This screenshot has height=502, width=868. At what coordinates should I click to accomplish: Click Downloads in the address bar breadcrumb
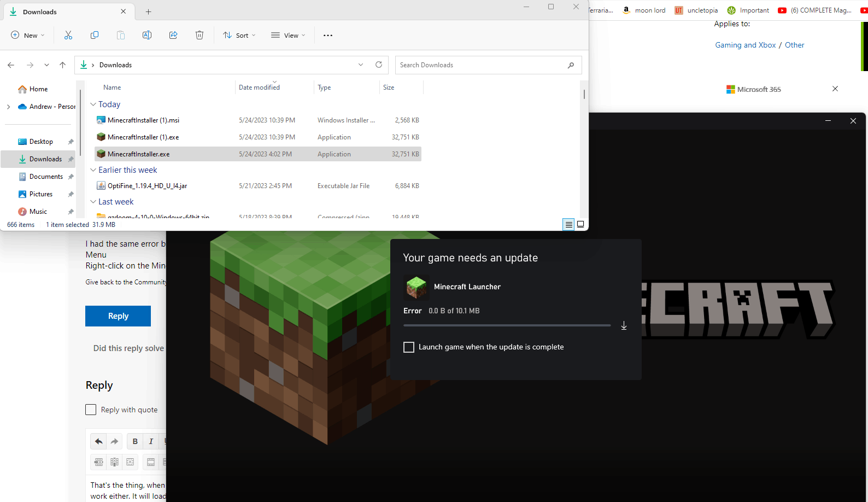(x=115, y=65)
